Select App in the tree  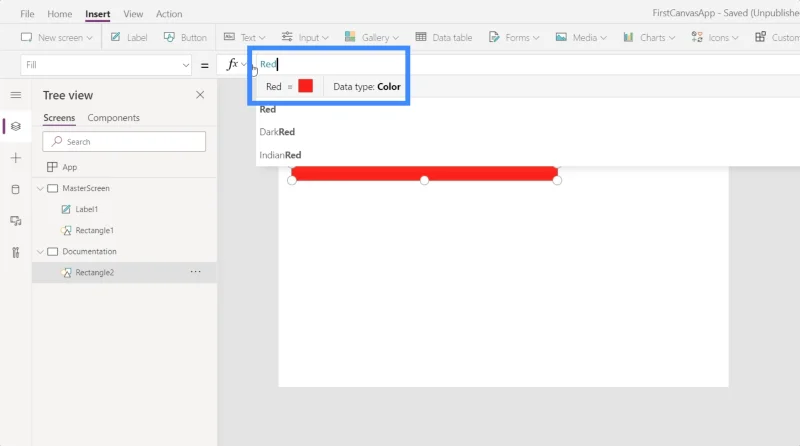point(70,167)
